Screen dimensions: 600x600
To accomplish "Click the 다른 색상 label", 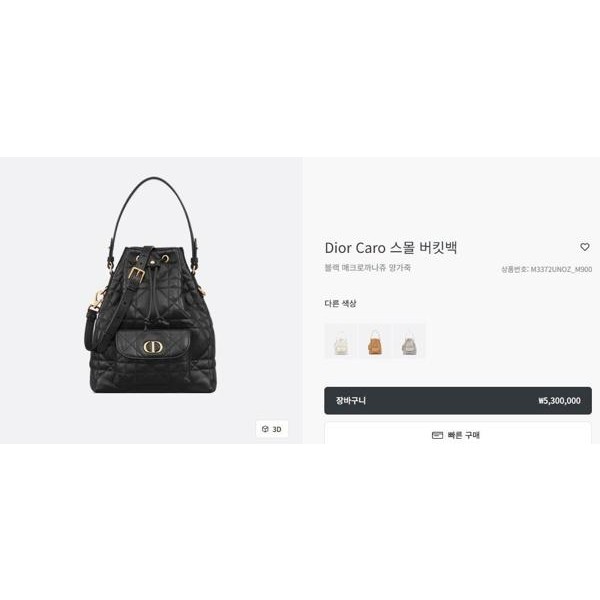I will (x=340, y=303).
